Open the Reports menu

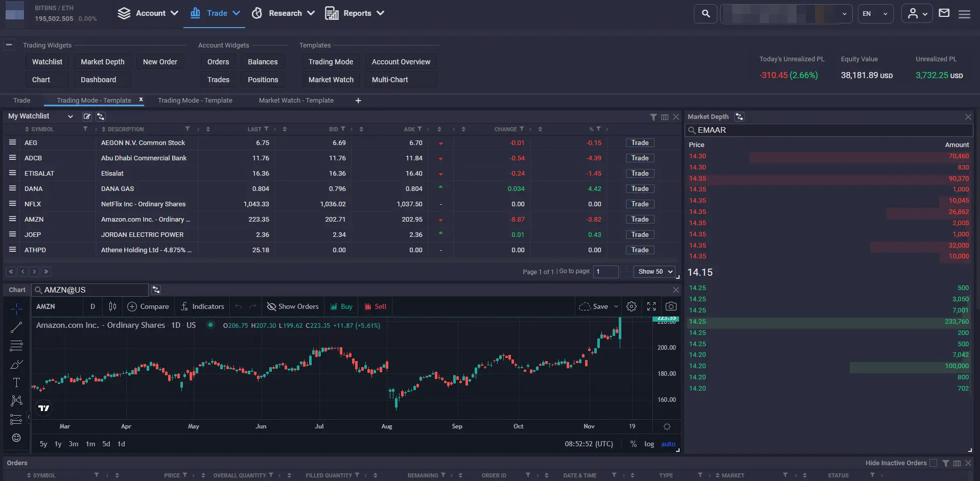[x=355, y=13]
